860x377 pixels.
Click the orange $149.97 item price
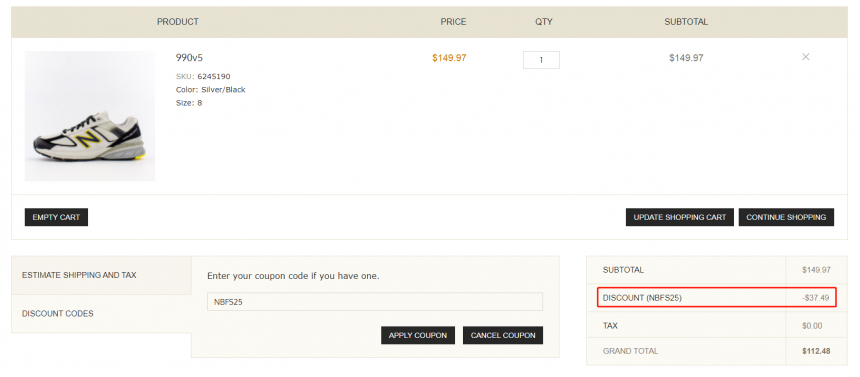click(449, 58)
